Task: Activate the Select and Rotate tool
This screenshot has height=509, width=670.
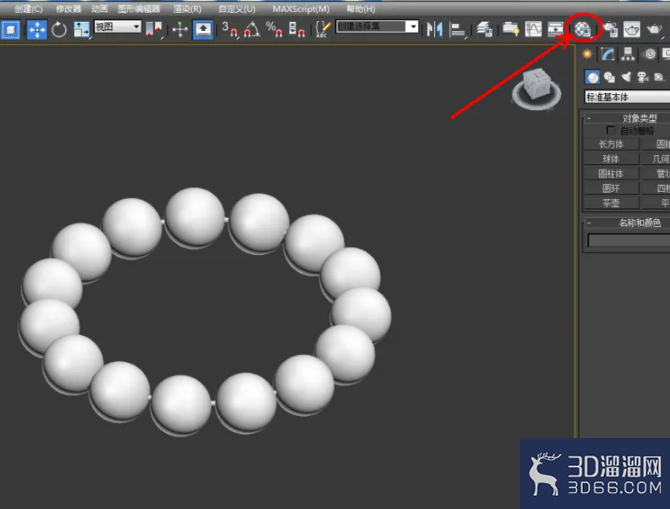Action: pyautogui.click(x=59, y=29)
